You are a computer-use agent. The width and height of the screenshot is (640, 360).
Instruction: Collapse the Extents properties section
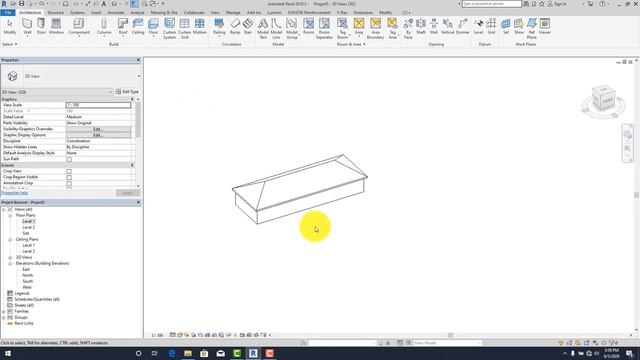(x=132, y=165)
